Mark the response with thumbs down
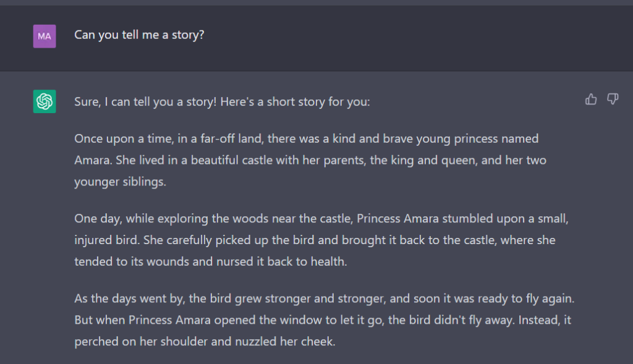 pos(613,99)
